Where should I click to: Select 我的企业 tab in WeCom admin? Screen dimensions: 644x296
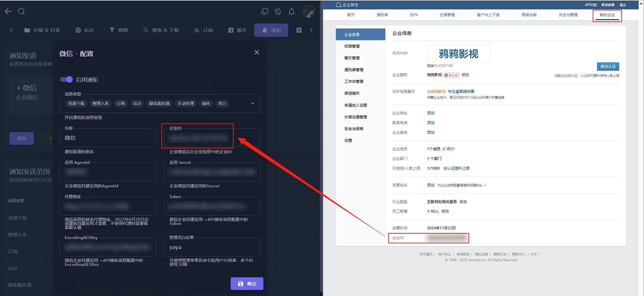point(607,15)
